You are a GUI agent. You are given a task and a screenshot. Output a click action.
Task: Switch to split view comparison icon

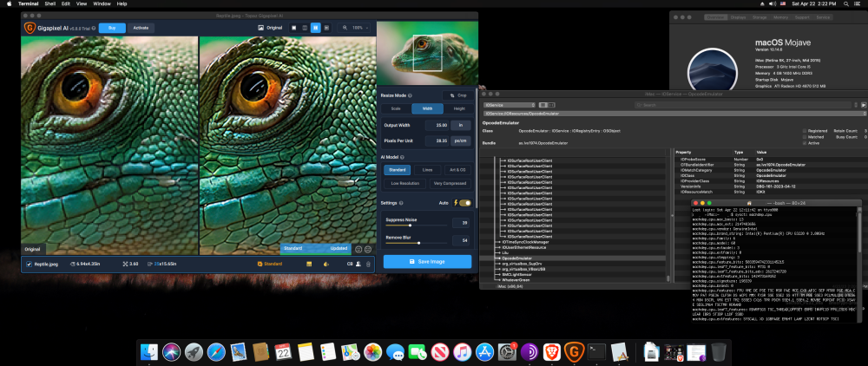(305, 28)
